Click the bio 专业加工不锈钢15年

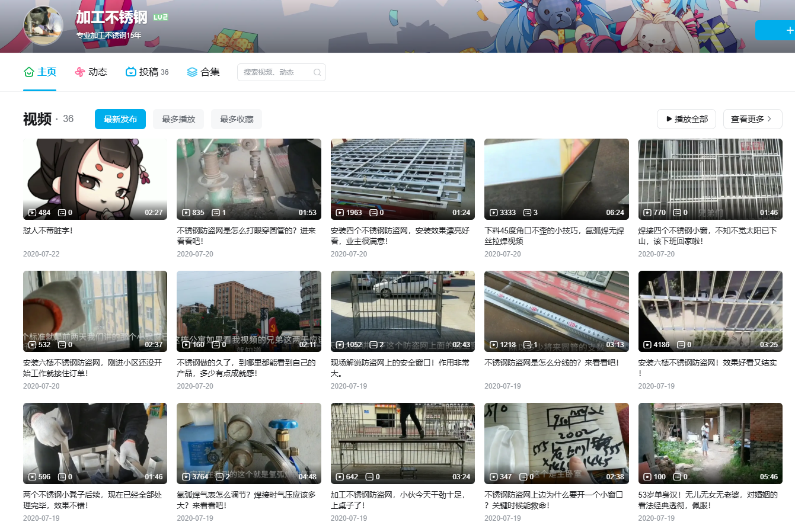click(108, 36)
